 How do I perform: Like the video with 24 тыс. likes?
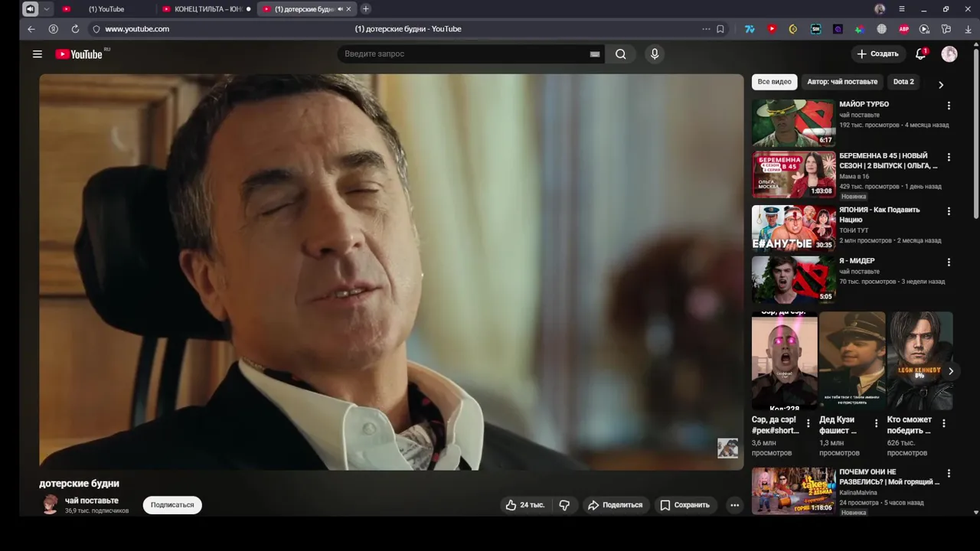click(x=525, y=505)
